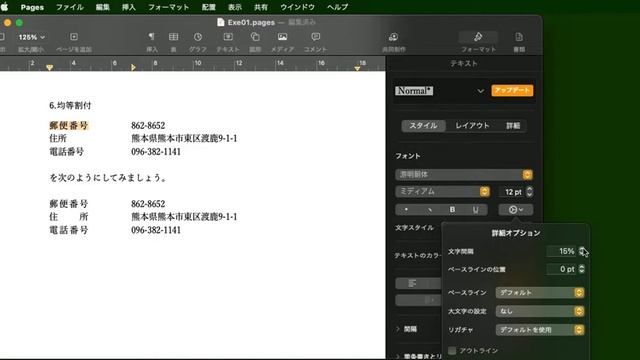The height and width of the screenshot is (360, 640).
Task: Open the フォーマット menu in menu bar
Action: point(169,7)
